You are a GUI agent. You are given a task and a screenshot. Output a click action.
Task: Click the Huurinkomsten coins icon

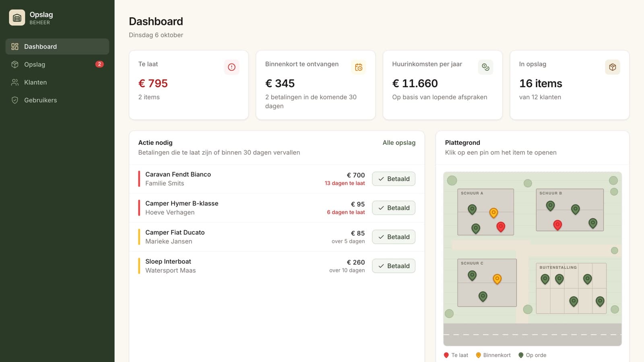tap(485, 67)
